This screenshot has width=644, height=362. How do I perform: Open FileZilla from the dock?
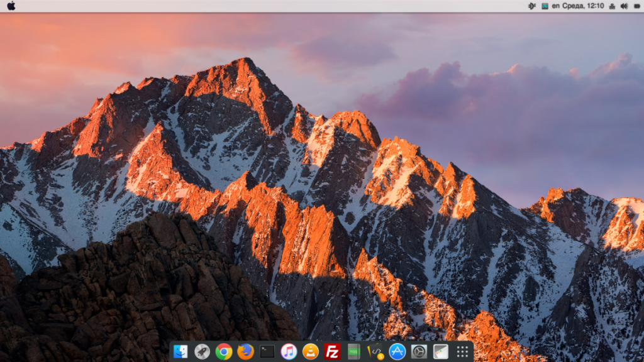pyautogui.click(x=332, y=352)
